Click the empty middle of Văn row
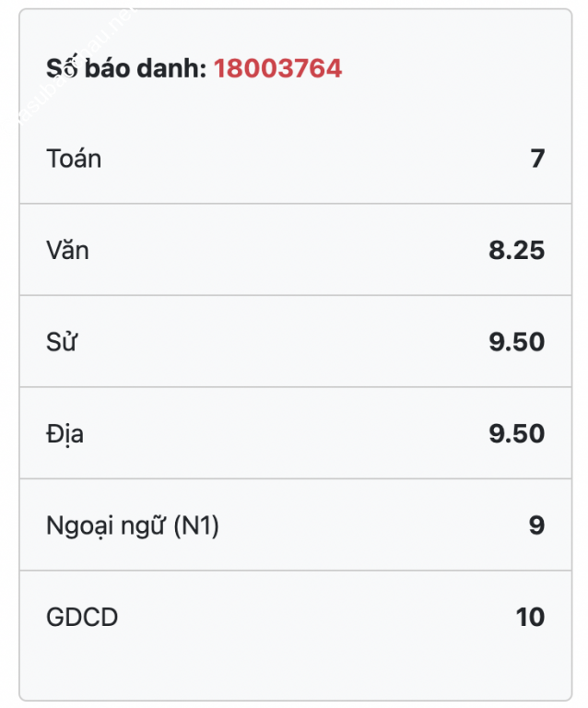The height and width of the screenshot is (708, 588). pos(296,250)
